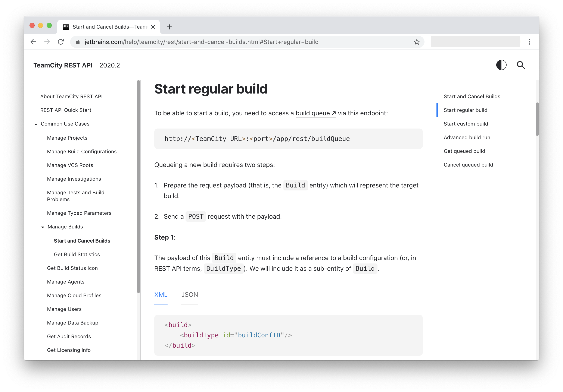This screenshot has width=563, height=392.
Task: Go forward with the browser forward arrow
Action: 47,42
